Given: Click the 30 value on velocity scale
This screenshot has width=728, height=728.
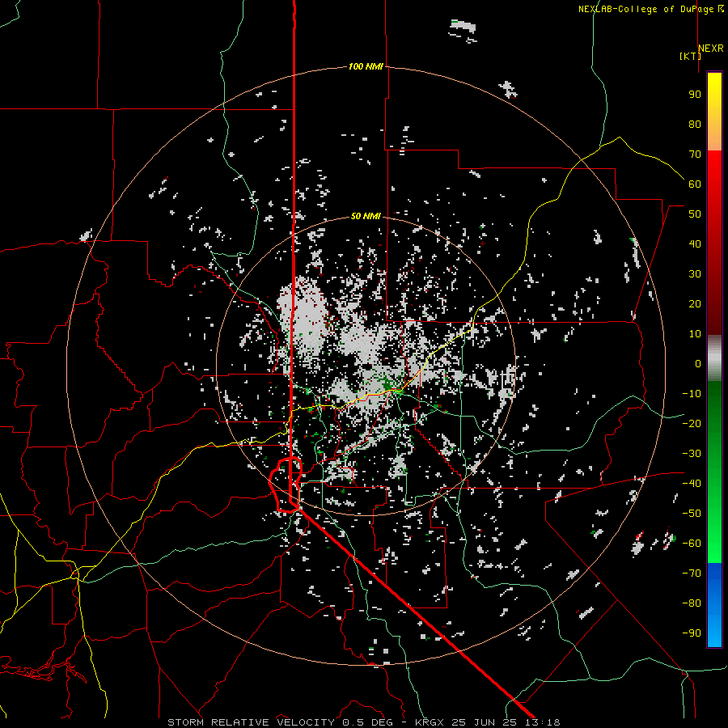Looking at the screenshot, I should pos(695,274).
